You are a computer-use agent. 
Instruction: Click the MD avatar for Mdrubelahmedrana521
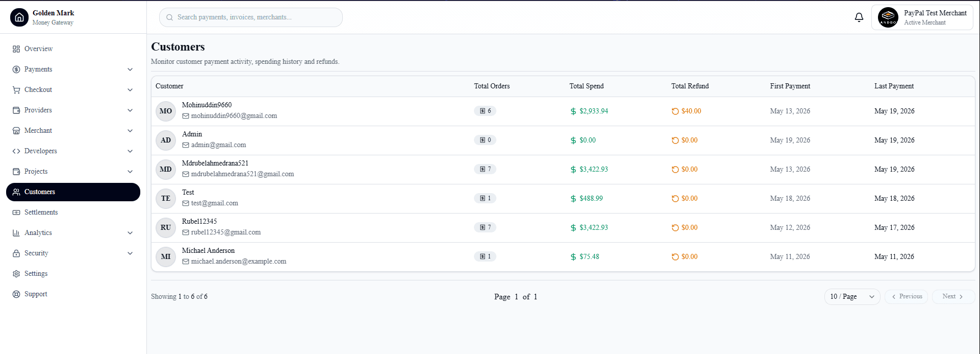(166, 169)
